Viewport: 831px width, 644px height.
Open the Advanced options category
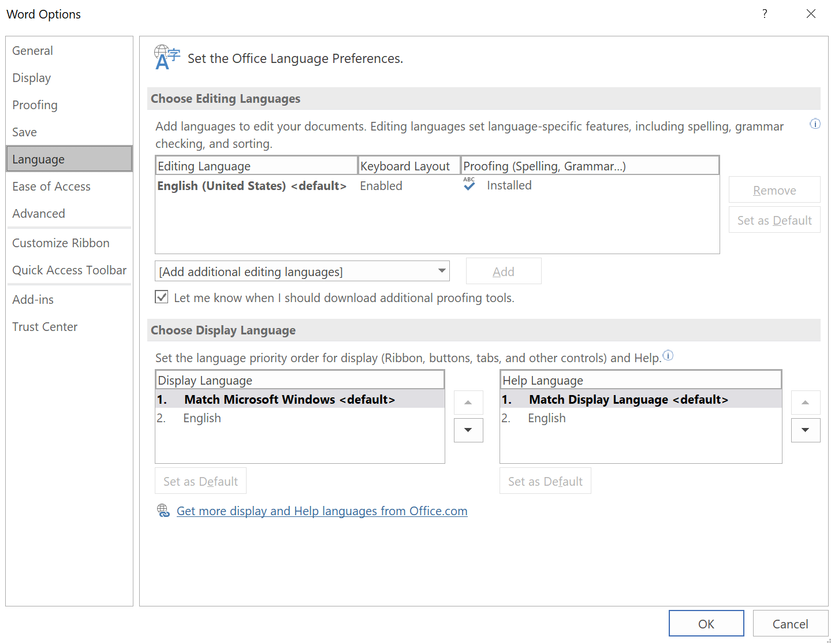click(x=69, y=214)
